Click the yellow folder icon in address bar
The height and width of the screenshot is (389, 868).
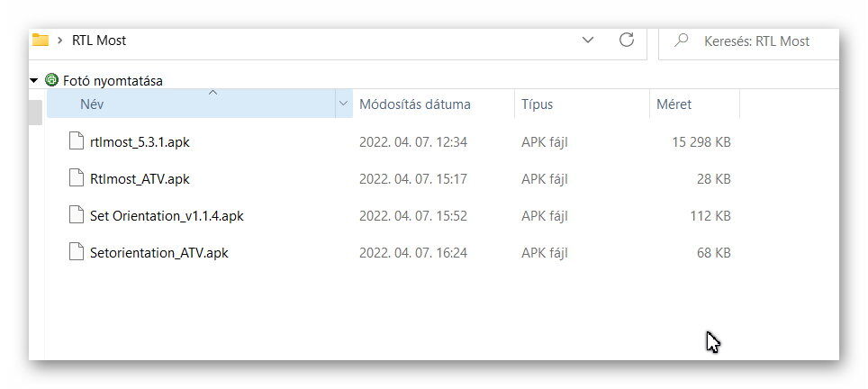coord(41,40)
